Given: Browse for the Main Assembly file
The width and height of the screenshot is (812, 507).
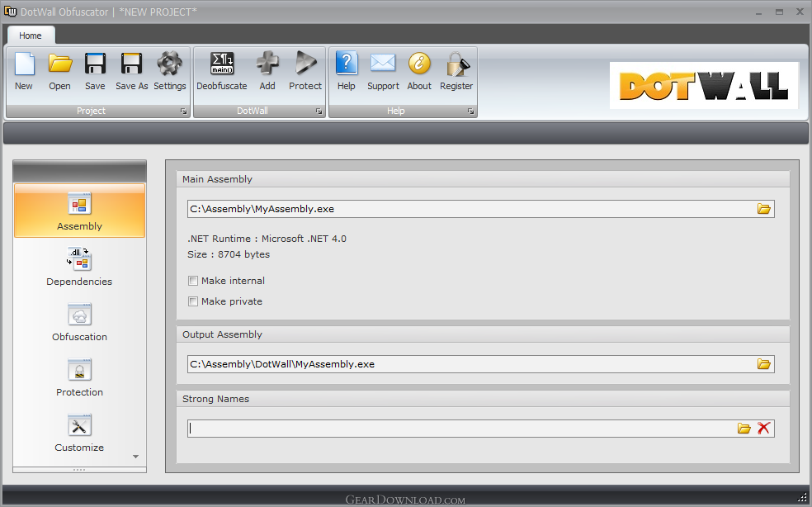Looking at the screenshot, I should [764, 209].
